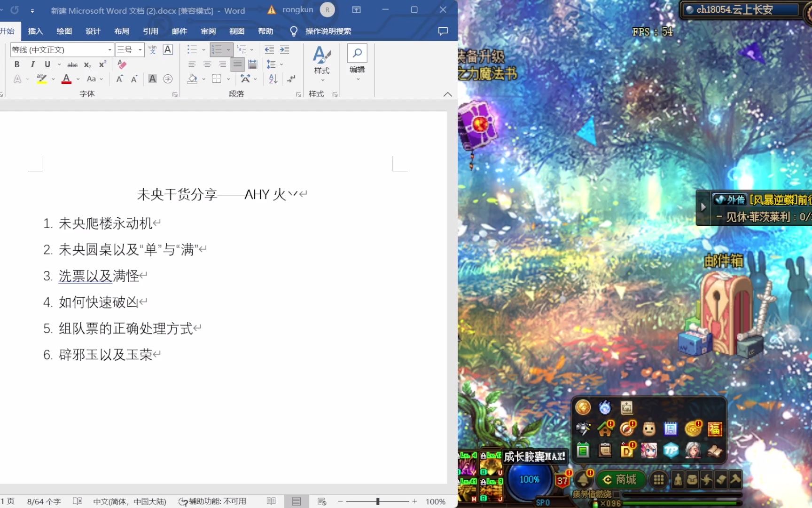This screenshot has height=508, width=812.
Task: Collapse the Word ribbon
Action: click(447, 94)
